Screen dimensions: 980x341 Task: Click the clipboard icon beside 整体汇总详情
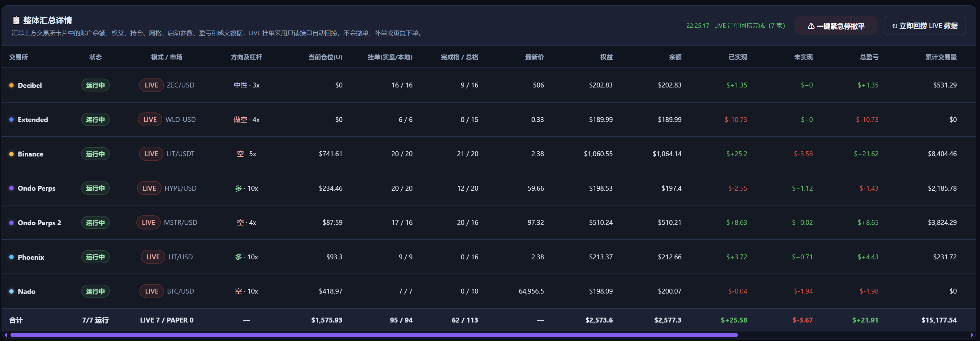tap(16, 20)
